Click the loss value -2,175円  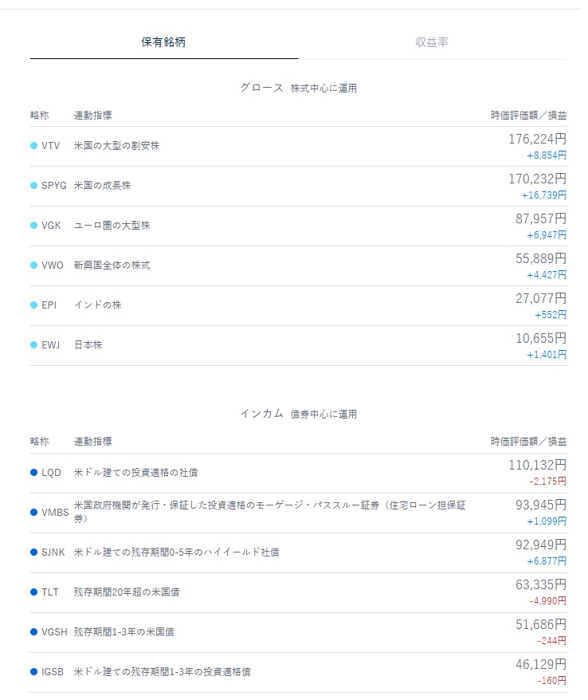click(x=548, y=482)
